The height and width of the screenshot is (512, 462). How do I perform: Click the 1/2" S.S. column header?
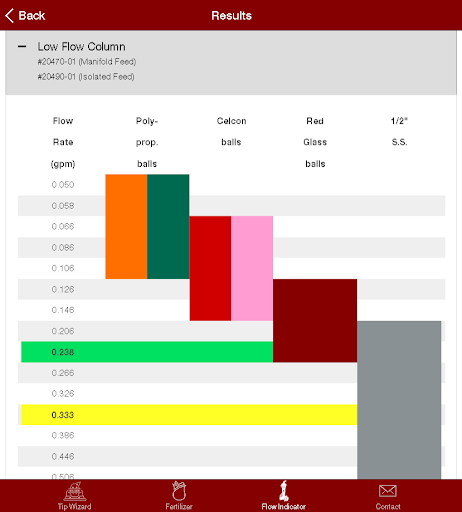point(399,132)
